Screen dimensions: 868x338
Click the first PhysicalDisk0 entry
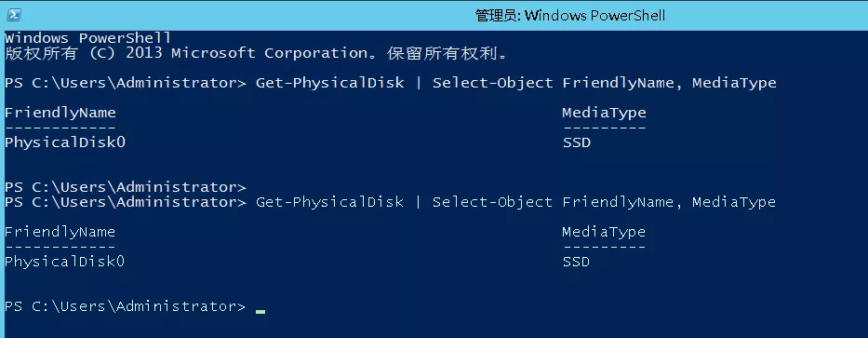[65, 142]
